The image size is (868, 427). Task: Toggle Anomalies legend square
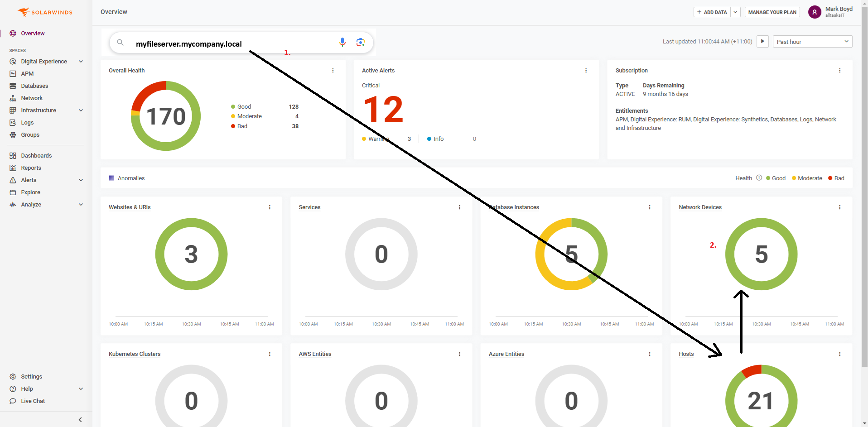[x=111, y=178]
